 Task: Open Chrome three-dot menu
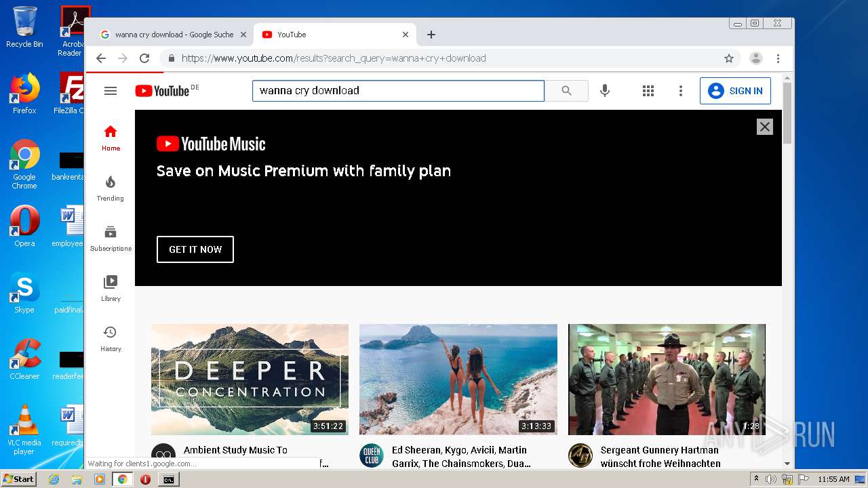(778, 58)
